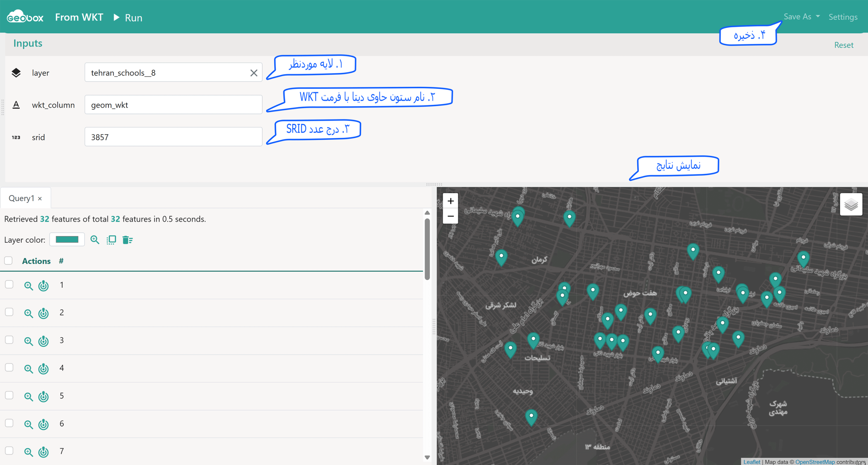Click the delete features trash icon
Viewport: 868px width, 465px height.
[x=127, y=240]
